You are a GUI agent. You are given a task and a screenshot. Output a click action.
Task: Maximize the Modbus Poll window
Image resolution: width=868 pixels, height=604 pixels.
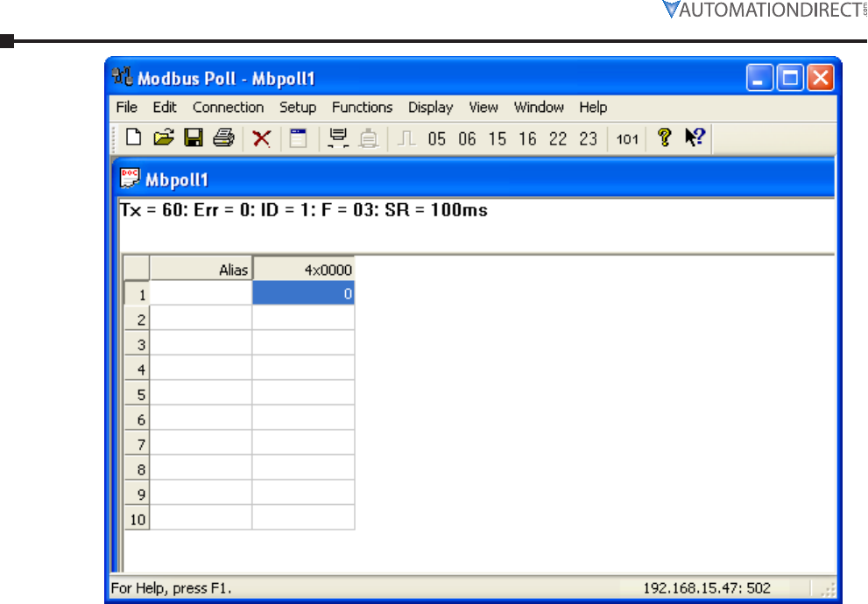click(790, 77)
